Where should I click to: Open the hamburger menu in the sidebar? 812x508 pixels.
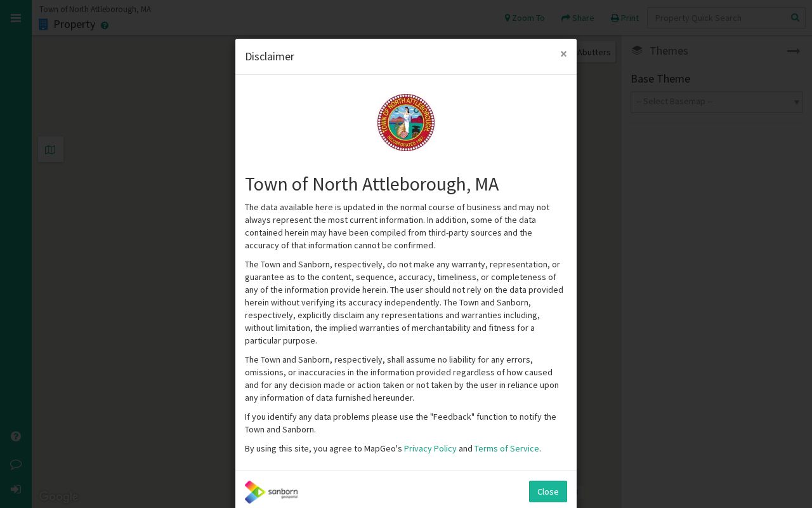coord(16,18)
